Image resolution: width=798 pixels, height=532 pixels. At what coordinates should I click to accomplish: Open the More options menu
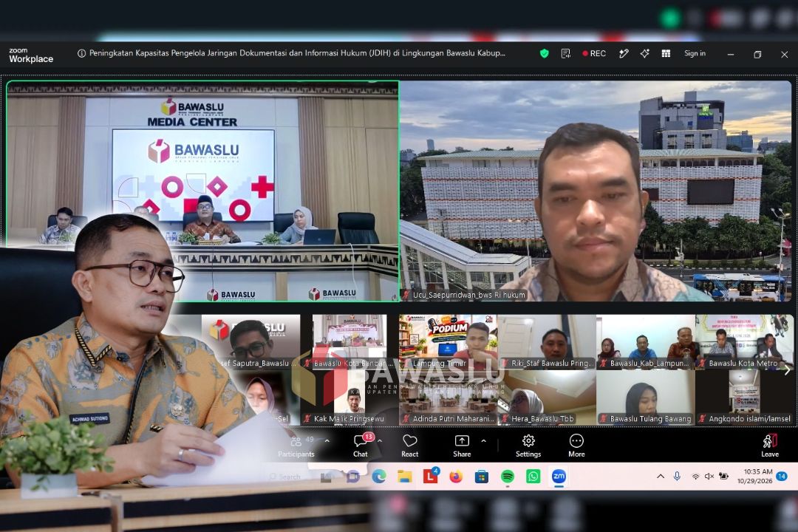pos(576,445)
